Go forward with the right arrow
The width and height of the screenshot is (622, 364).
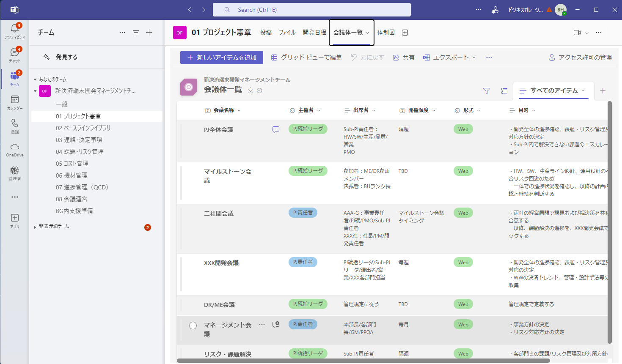(x=204, y=10)
